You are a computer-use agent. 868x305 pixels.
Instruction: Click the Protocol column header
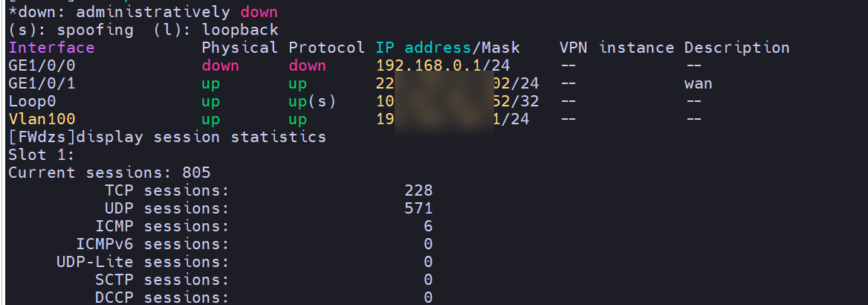pos(326,48)
